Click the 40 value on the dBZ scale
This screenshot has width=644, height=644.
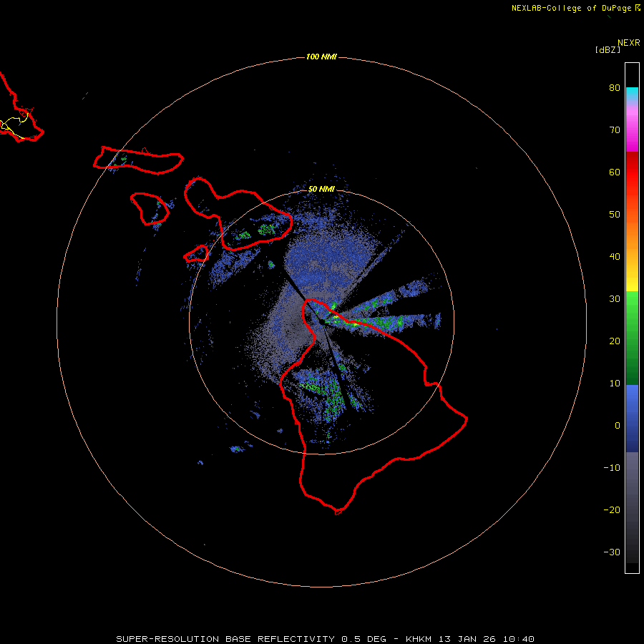(x=615, y=257)
